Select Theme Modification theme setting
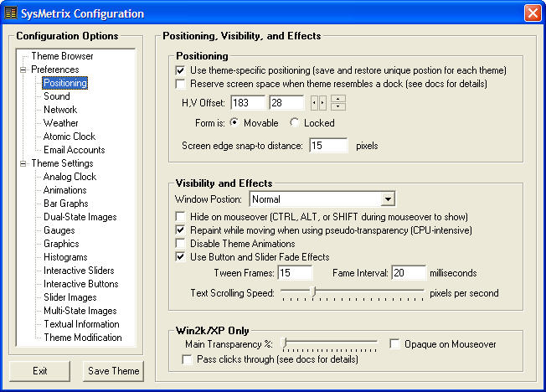This screenshot has width=546, height=392. click(x=83, y=338)
